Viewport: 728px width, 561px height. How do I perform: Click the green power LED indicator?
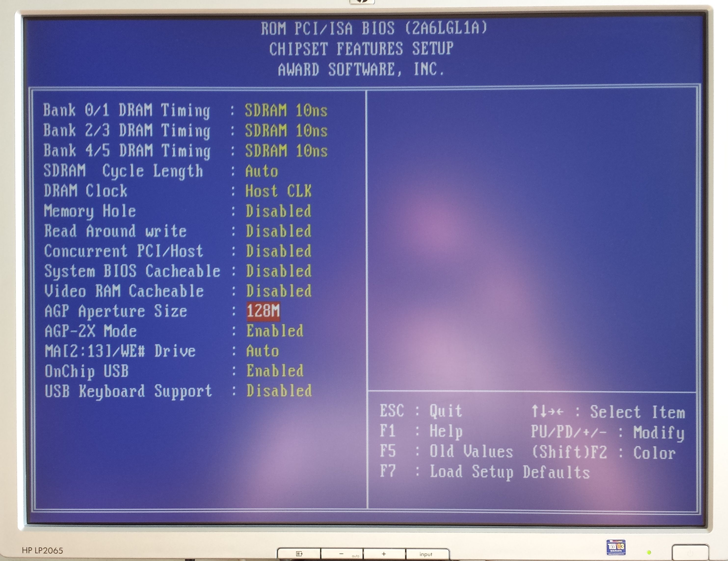point(649,553)
